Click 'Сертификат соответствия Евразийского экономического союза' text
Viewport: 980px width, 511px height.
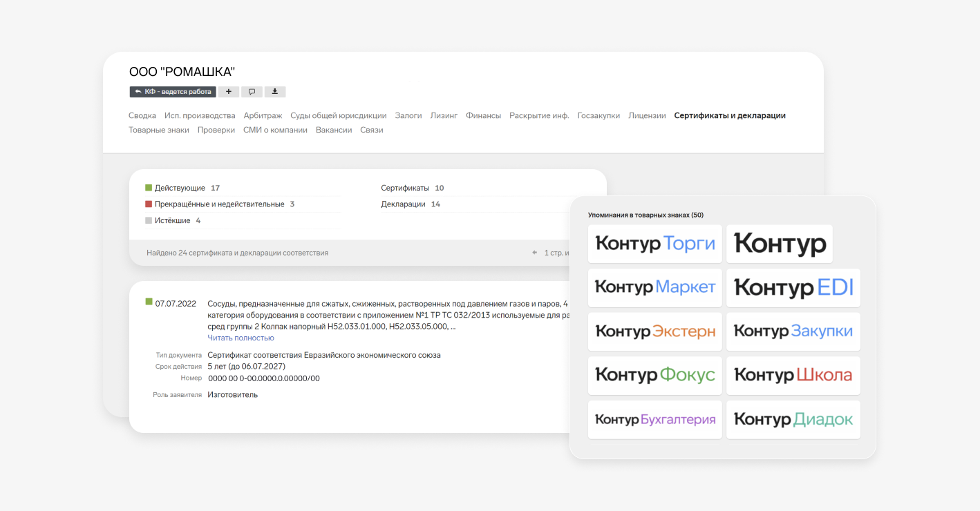[324, 356]
